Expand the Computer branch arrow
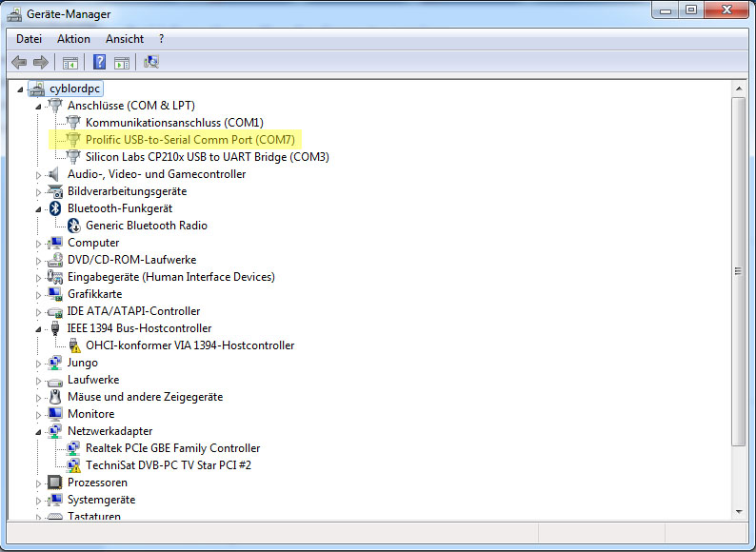Viewport: 756px width, 552px height. [x=39, y=244]
